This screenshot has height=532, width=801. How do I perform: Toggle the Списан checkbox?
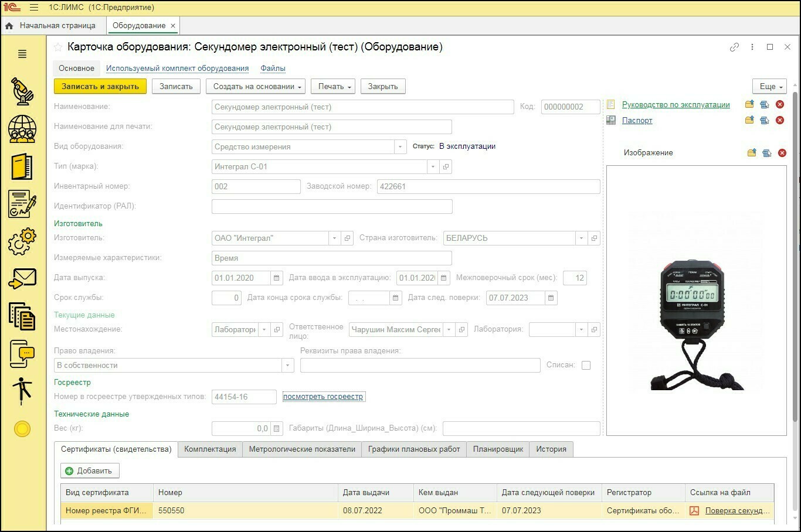click(x=586, y=365)
